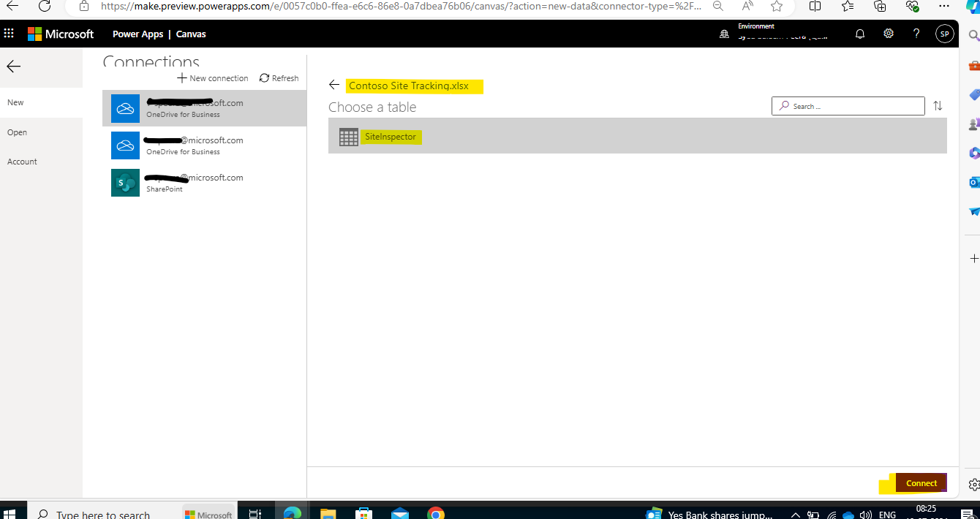The height and width of the screenshot is (519, 980).
Task: Open Browser essentials heart icon
Action: [x=912, y=6]
